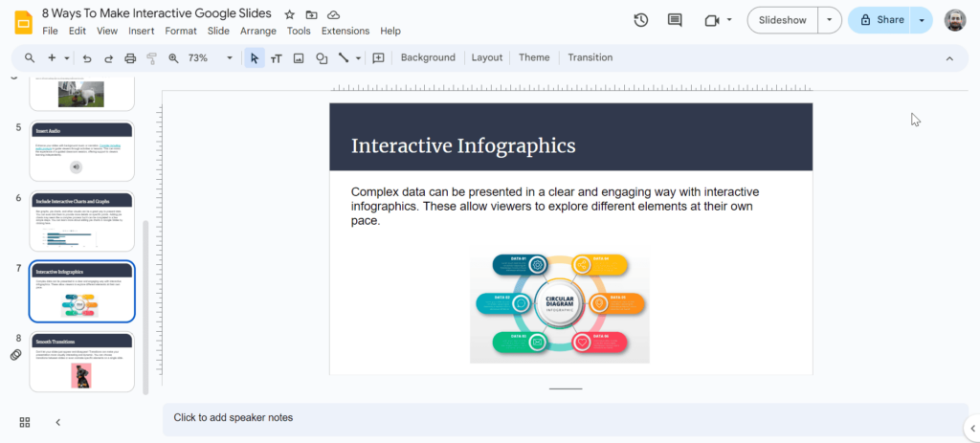Click the Add comment toolbar icon
This screenshot has height=443, width=980.
(x=378, y=58)
